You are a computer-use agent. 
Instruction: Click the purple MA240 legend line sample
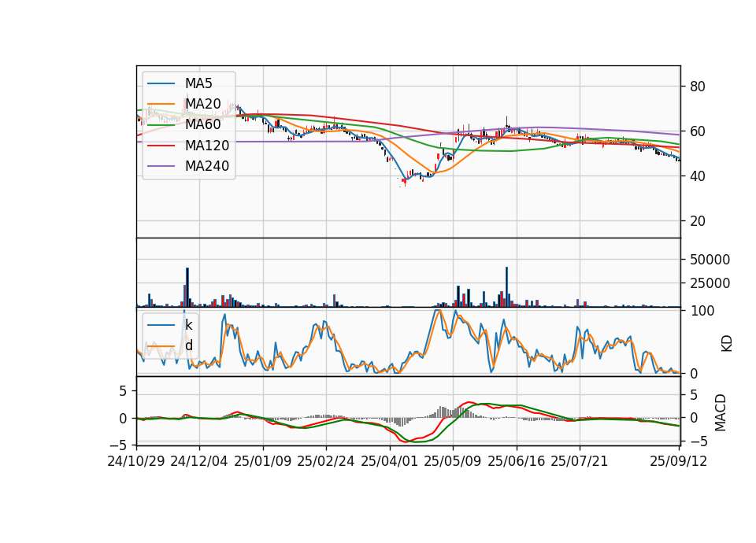coord(161,166)
